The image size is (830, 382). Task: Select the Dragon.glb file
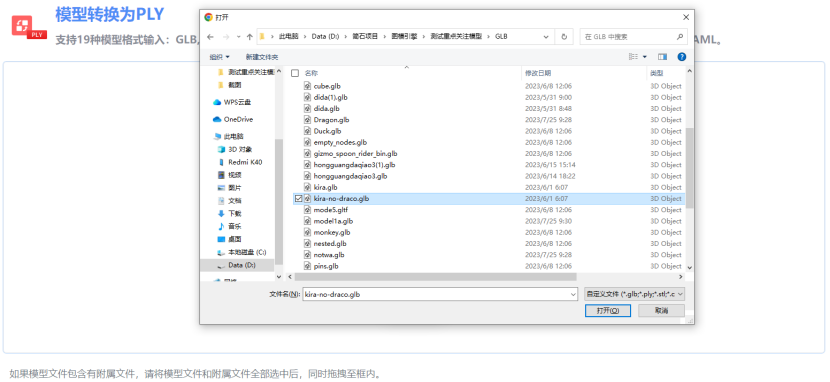[x=331, y=120]
